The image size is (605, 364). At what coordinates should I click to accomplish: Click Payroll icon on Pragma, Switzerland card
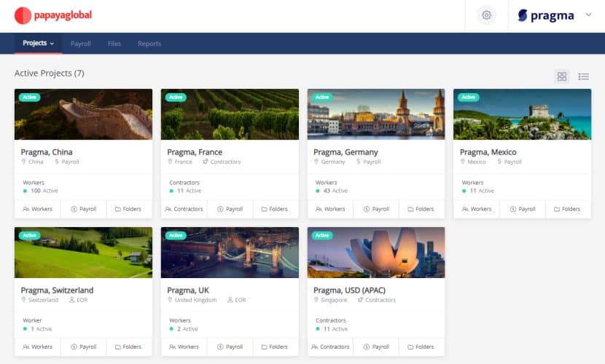click(74, 347)
